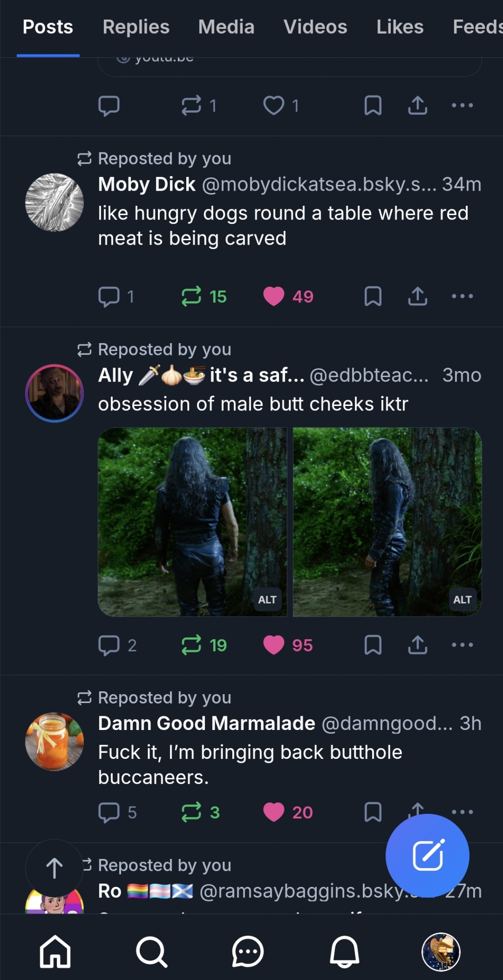Undo repost on Ally's post
Image resolution: width=503 pixels, height=980 pixels.
(191, 645)
